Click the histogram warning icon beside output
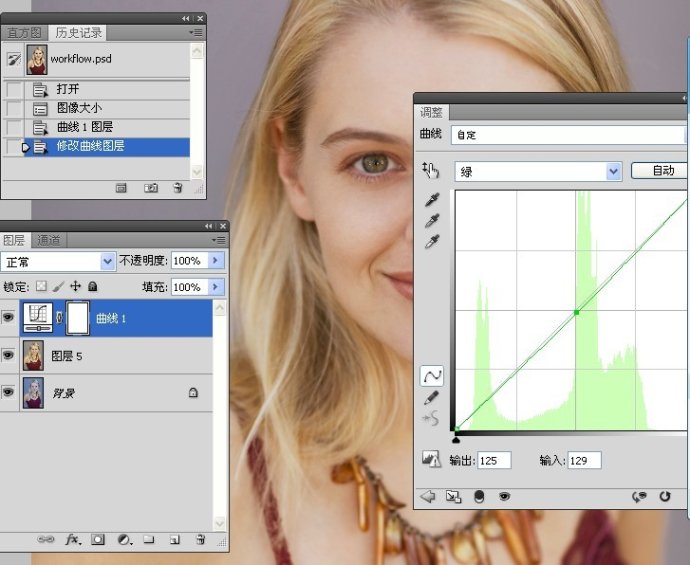Image resolution: width=690 pixels, height=565 pixels. tap(431, 459)
